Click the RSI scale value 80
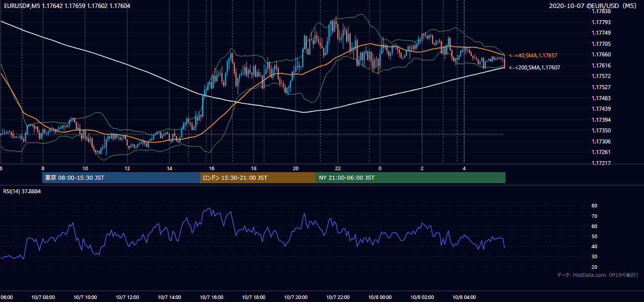 594,206
